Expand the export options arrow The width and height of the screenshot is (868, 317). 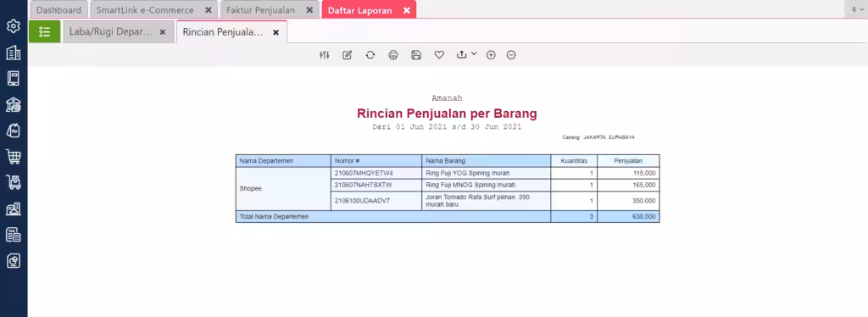tap(474, 54)
